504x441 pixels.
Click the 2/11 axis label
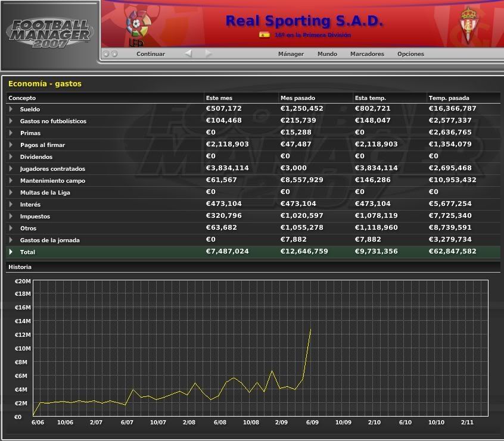[467, 423]
